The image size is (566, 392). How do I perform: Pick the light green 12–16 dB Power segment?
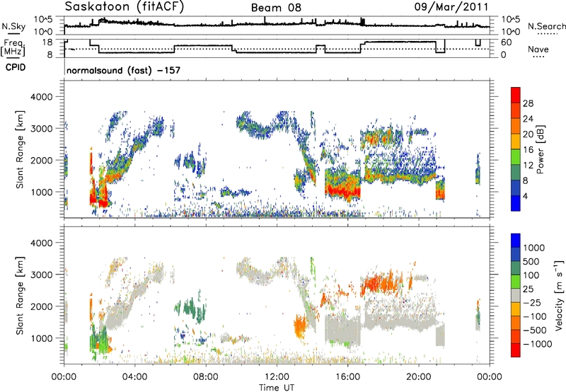tap(516, 157)
